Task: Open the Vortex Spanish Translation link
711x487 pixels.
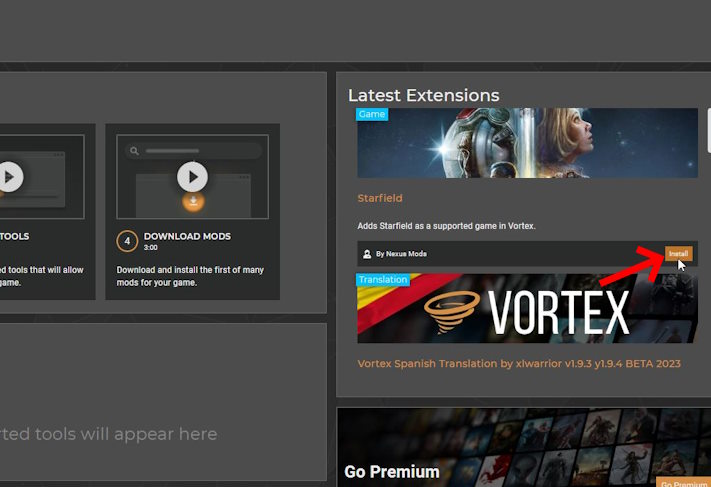Action: coord(518,363)
